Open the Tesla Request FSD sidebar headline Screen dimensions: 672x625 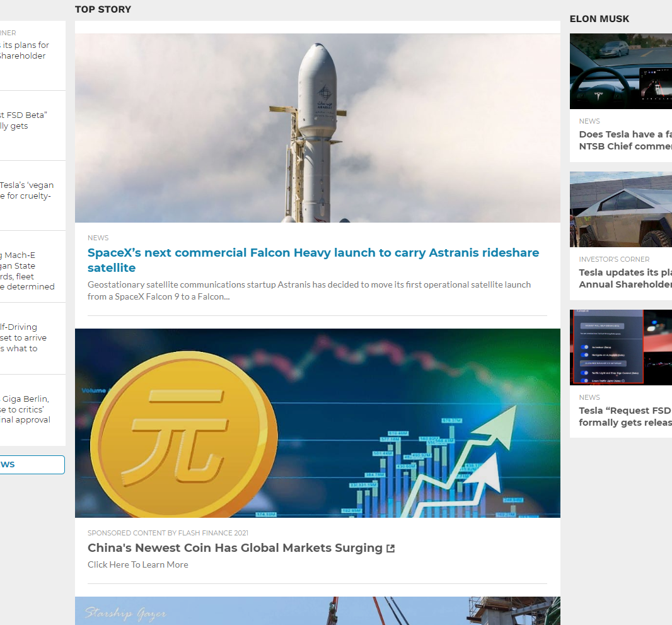coord(625,416)
